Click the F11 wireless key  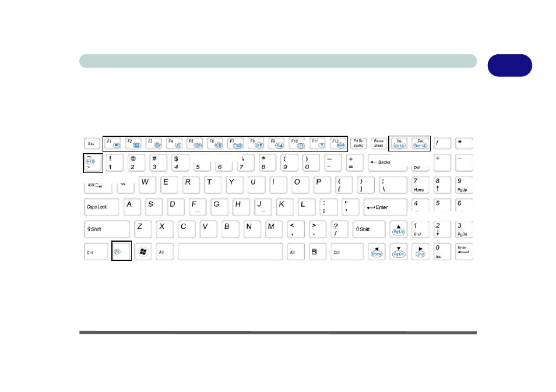click(318, 143)
